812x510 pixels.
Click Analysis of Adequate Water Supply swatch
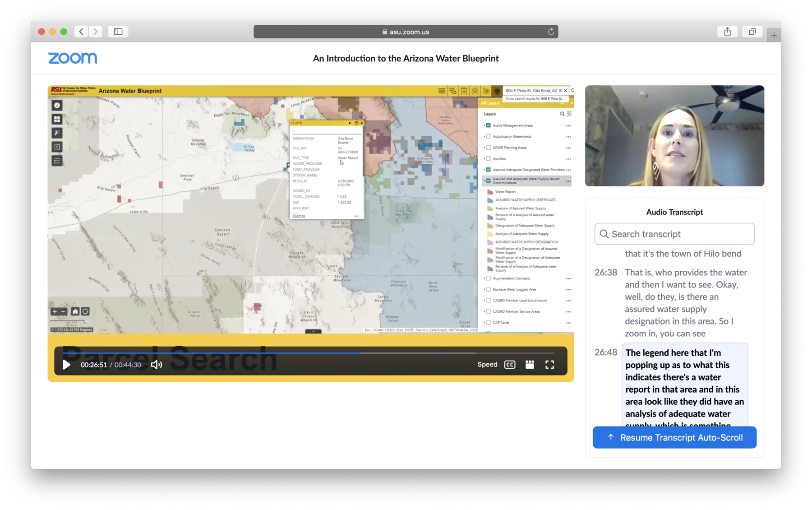490,234
